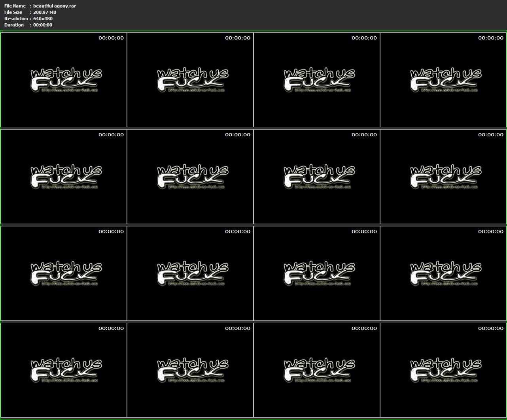Select the 'Resolution' label
The width and height of the screenshot is (507, 420).
click(16, 19)
